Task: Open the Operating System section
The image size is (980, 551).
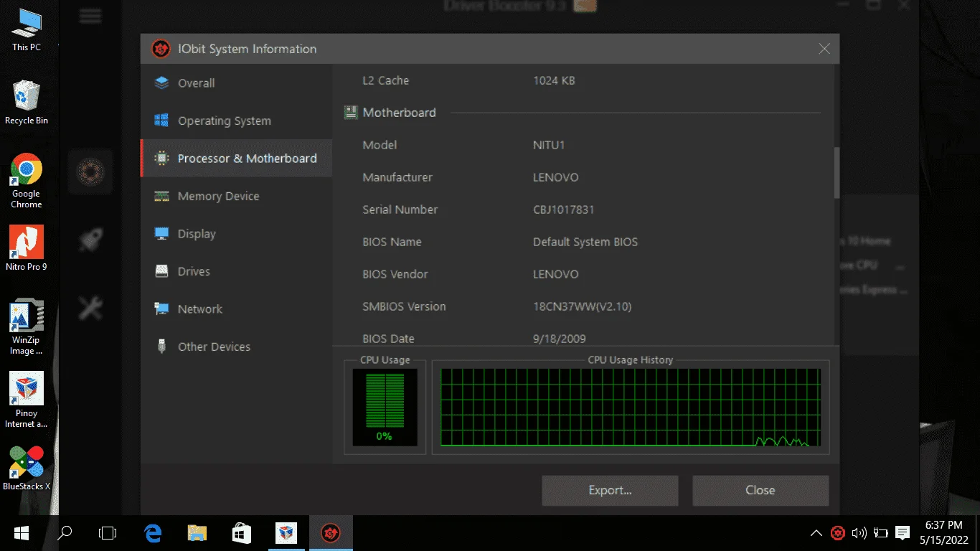Action: pyautogui.click(x=236, y=121)
